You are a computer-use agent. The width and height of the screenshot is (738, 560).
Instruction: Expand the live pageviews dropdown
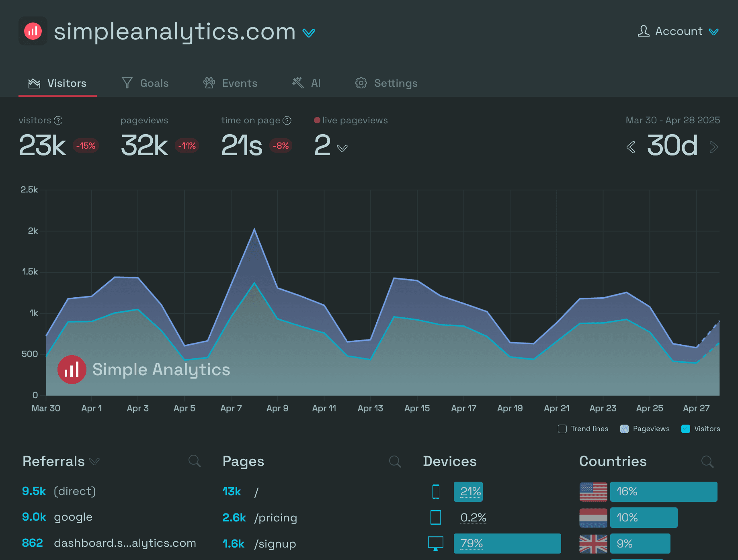tap(342, 148)
